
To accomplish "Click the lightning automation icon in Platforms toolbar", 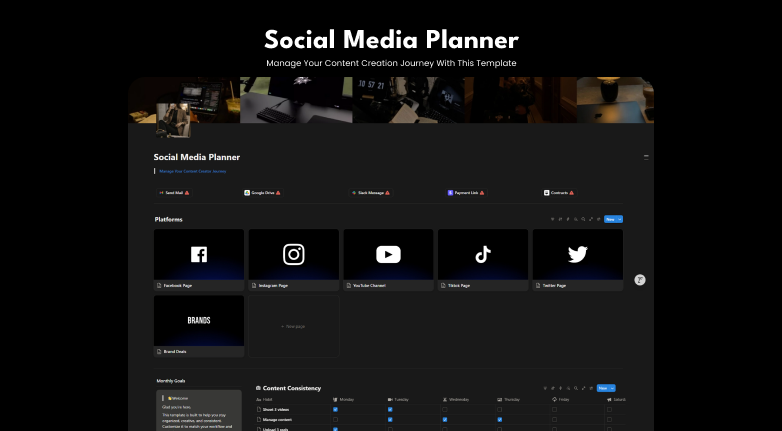I will click(568, 219).
